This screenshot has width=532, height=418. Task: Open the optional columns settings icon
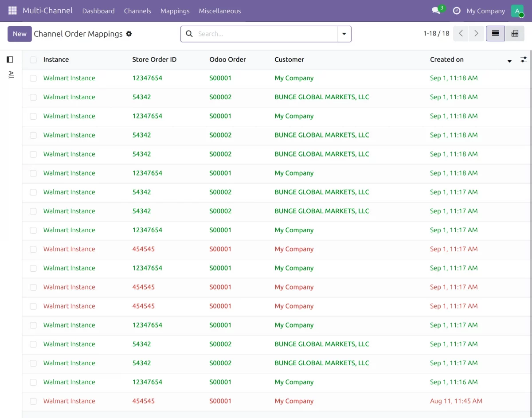click(524, 59)
